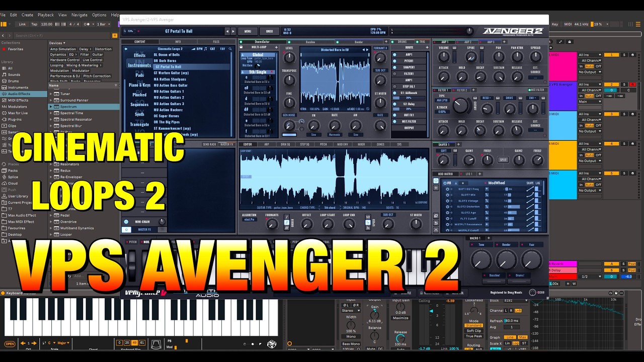This screenshot has width=644, height=362.
Task: Disable the SLOT7 Mix mod matrix row
Action: coord(448,195)
